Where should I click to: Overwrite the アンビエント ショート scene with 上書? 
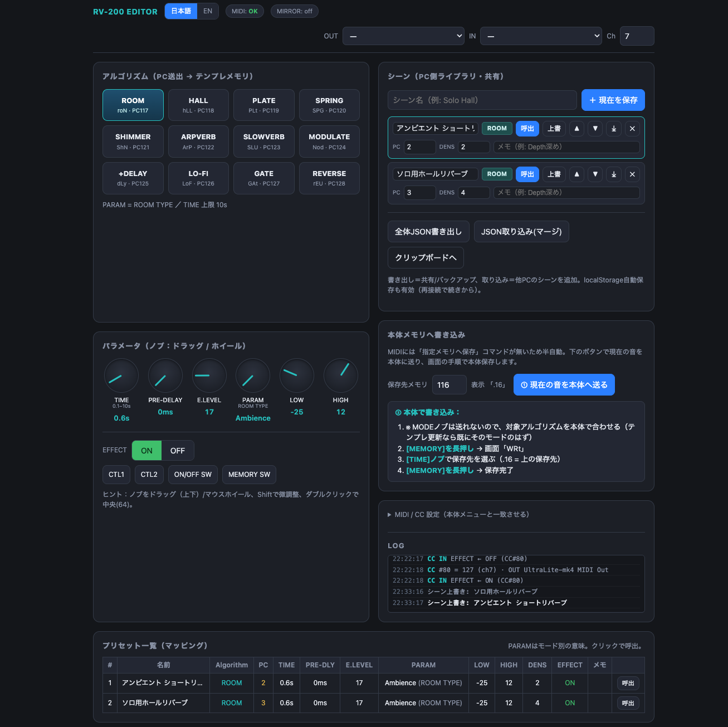click(x=554, y=129)
